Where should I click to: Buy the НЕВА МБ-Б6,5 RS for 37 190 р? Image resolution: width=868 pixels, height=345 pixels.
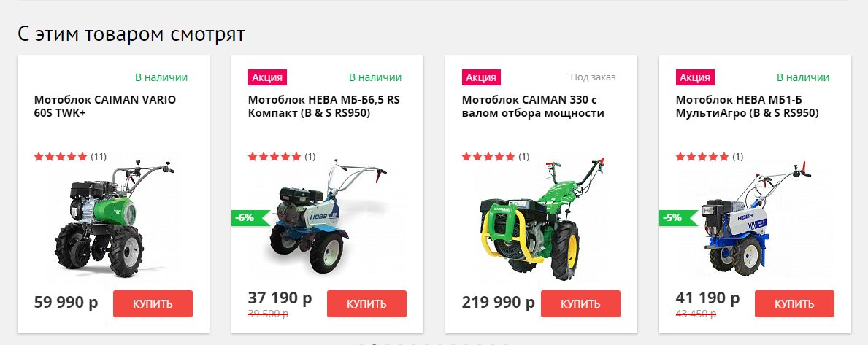(x=366, y=303)
